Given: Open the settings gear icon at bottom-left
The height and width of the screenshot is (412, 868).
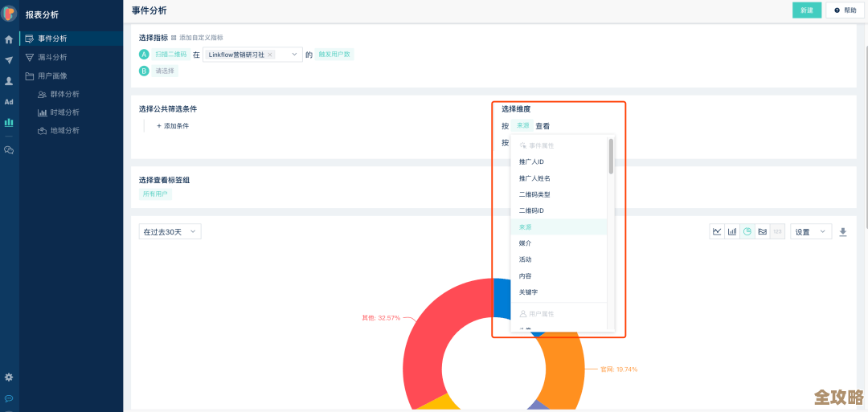Looking at the screenshot, I should (9, 377).
